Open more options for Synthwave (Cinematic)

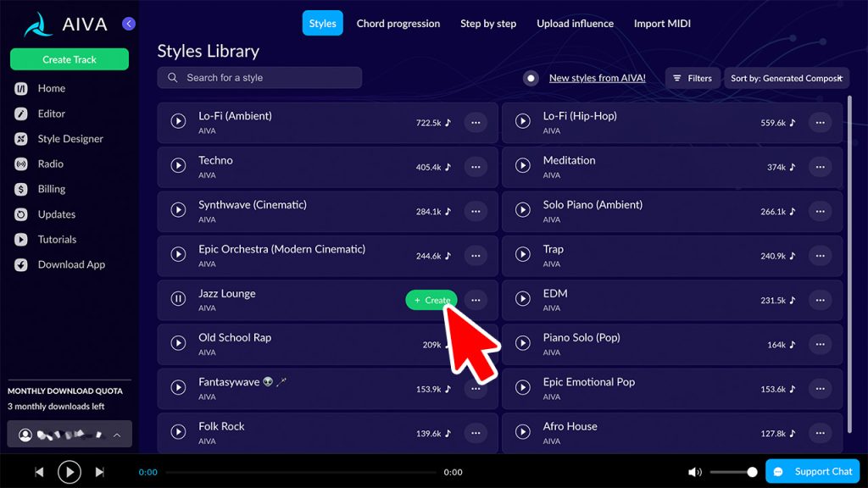(476, 211)
